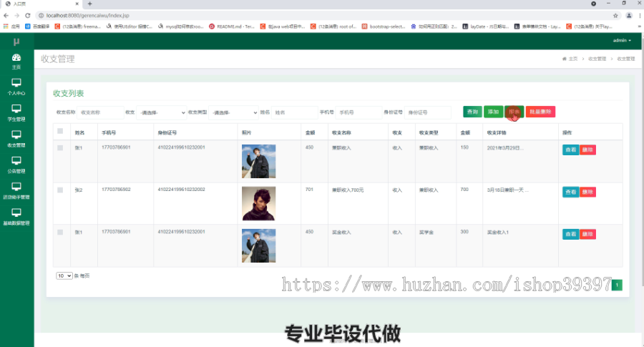Open a new browser tab with plus

click(89, 4)
